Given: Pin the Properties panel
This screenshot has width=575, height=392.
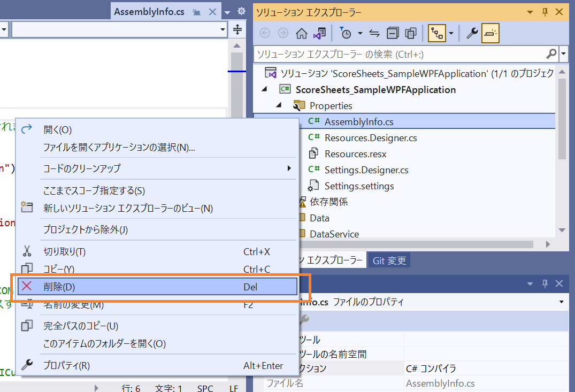Looking at the screenshot, I should (545, 283).
